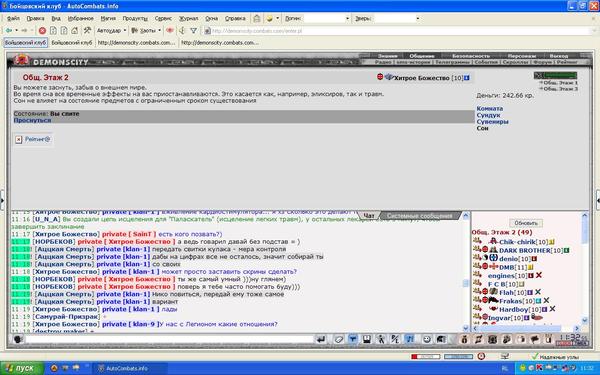Click the floppy disk save-chat icon
This screenshot has height=375, width=600.
[366, 339]
